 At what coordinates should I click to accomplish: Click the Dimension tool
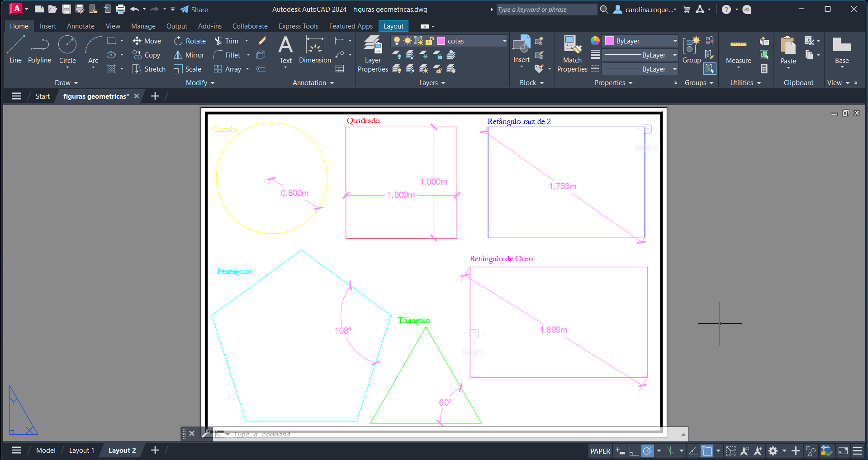(315, 50)
